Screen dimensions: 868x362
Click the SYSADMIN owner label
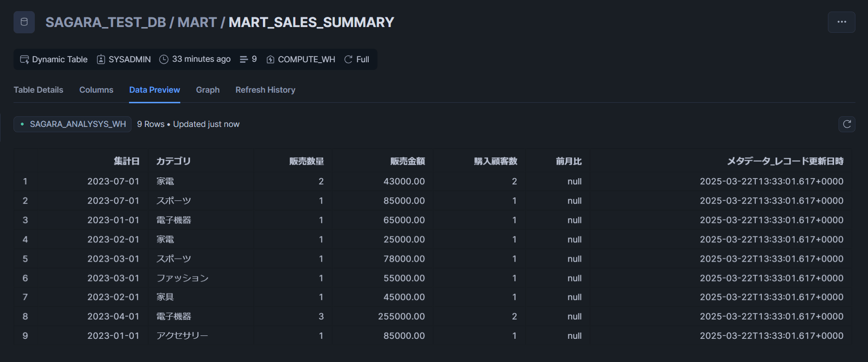[130, 59]
